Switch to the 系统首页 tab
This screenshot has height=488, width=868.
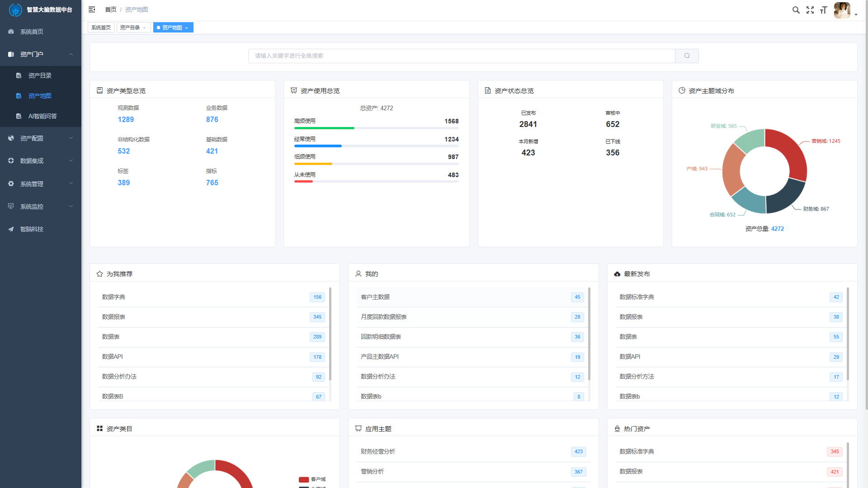click(x=101, y=28)
